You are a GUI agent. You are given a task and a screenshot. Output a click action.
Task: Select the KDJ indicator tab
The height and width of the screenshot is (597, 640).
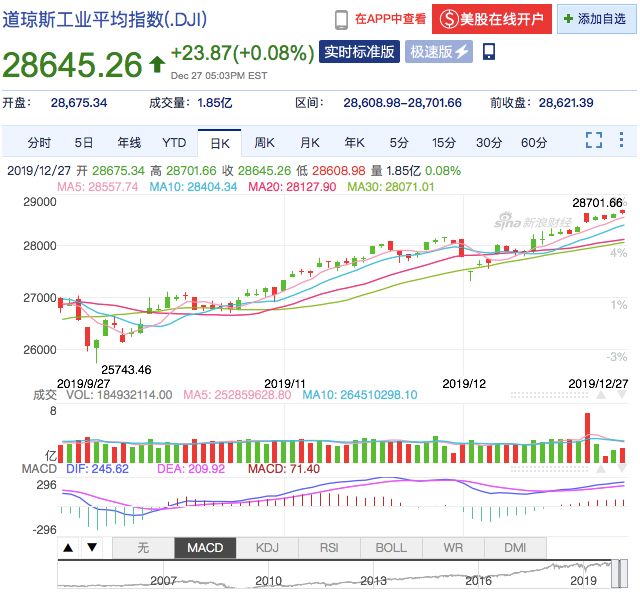pos(267,547)
